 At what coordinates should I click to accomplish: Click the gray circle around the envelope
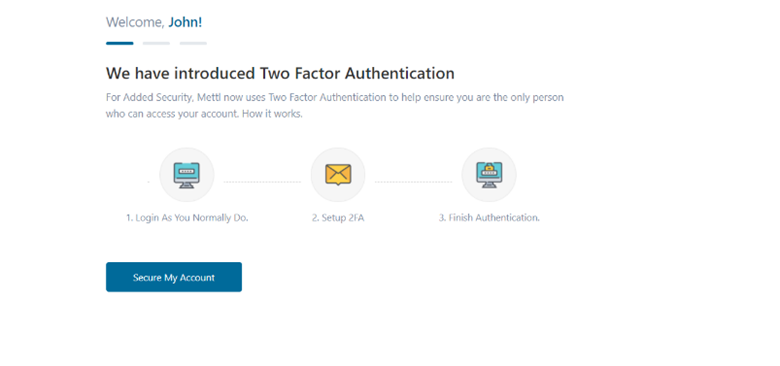click(338, 175)
